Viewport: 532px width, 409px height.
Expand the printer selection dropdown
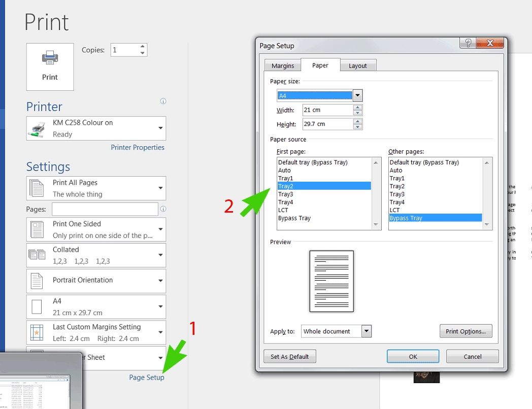click(160, 128)
